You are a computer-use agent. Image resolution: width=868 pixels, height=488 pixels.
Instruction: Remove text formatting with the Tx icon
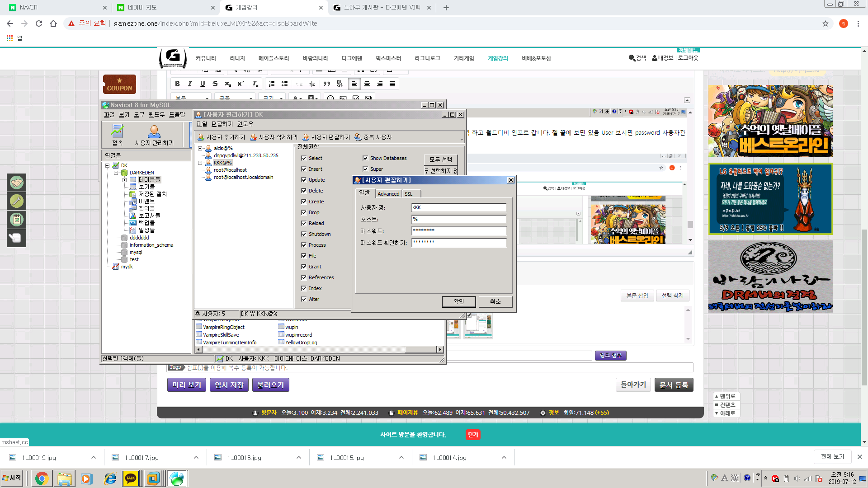[255, 84]
